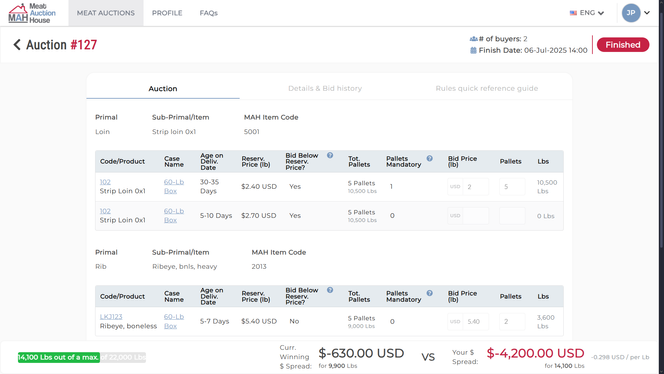Click the $2.70 USD reserve price
Screen dimensions: 664x374
(259, 216)
